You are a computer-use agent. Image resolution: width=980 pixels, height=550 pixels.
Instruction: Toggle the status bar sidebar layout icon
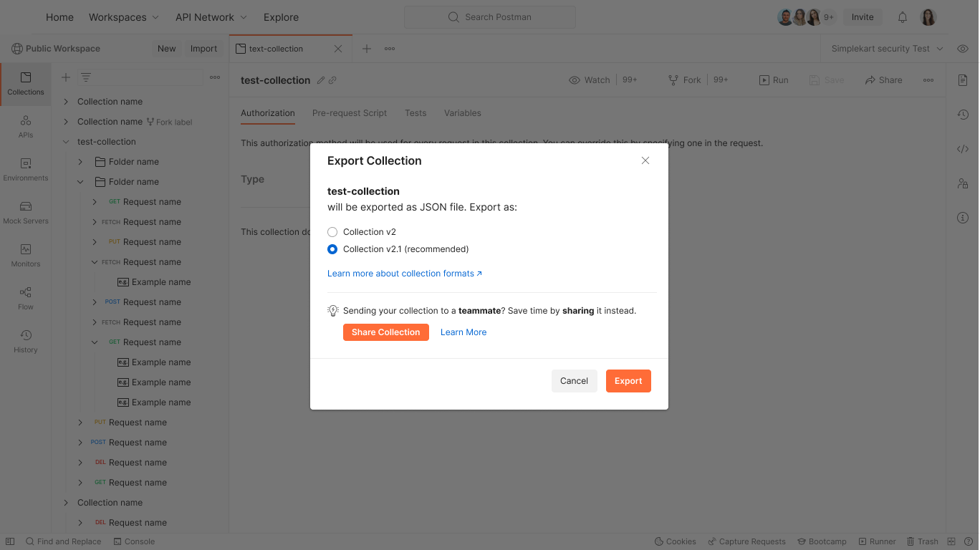10,541
